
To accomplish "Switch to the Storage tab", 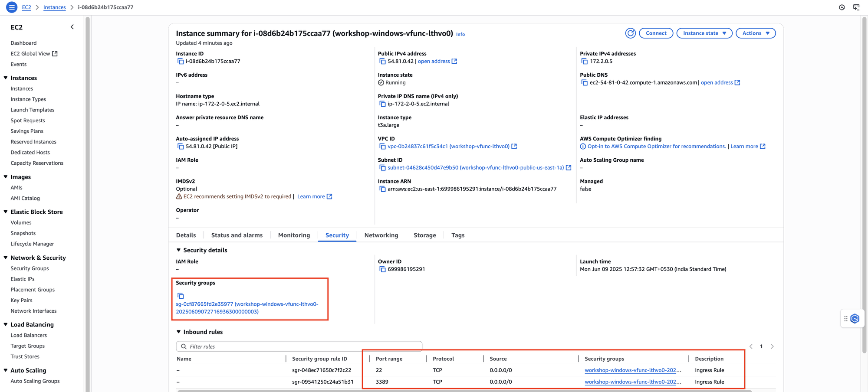I will tap(424, 235).
